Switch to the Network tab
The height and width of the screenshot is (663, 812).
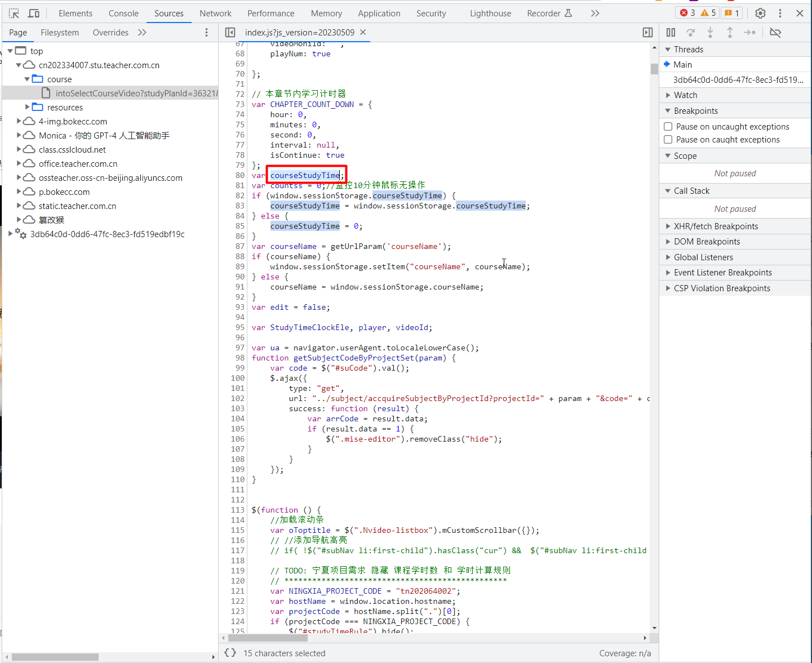215,13
